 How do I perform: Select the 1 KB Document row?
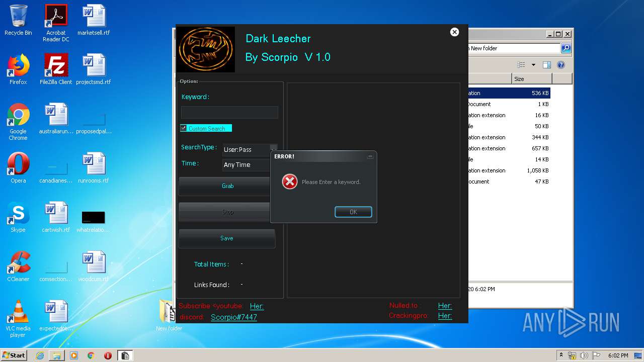click(x=509, y=104)
